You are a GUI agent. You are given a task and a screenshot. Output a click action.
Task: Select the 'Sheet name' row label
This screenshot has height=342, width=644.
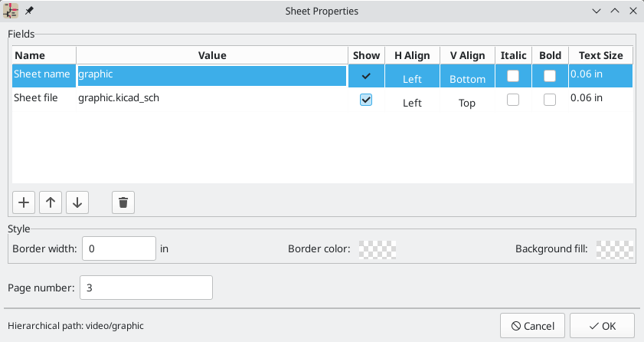[x=44, y=76]
